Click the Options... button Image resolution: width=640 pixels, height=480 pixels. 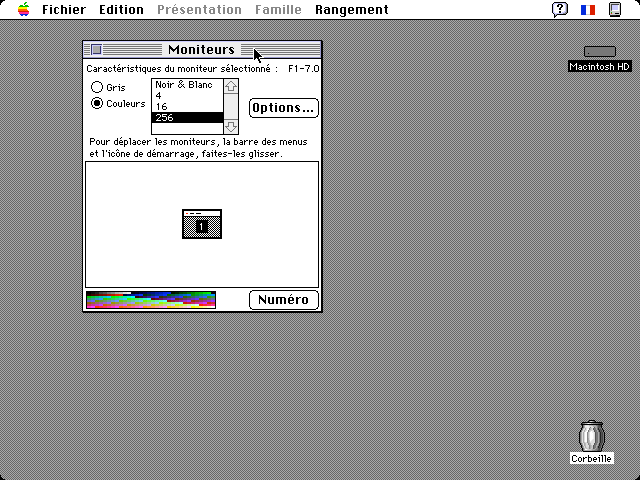pyautogui.click(x=284, y=108)
